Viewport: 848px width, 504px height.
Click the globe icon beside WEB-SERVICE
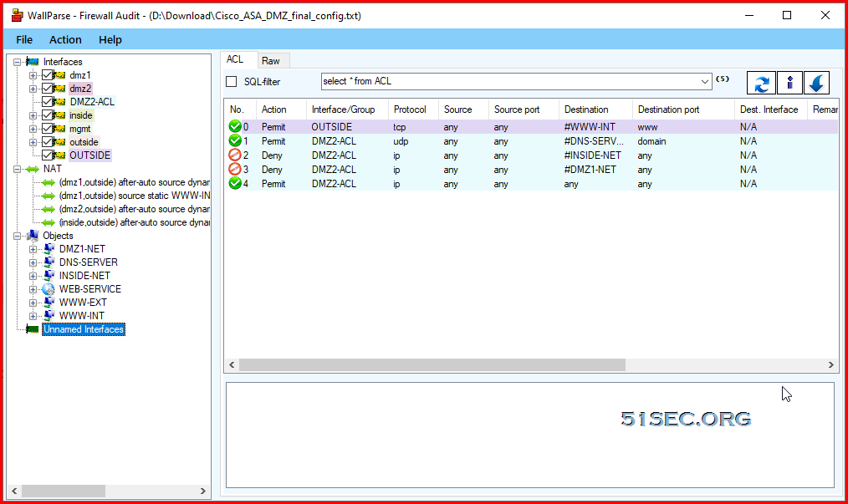pyautogui.click(x=49, y=288)
